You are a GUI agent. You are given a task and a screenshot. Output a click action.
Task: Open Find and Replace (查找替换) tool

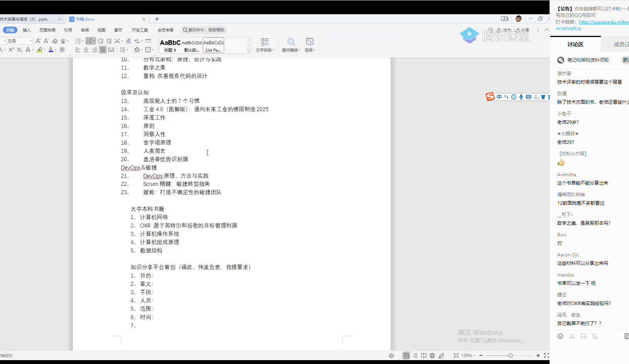tap(291, 45)
